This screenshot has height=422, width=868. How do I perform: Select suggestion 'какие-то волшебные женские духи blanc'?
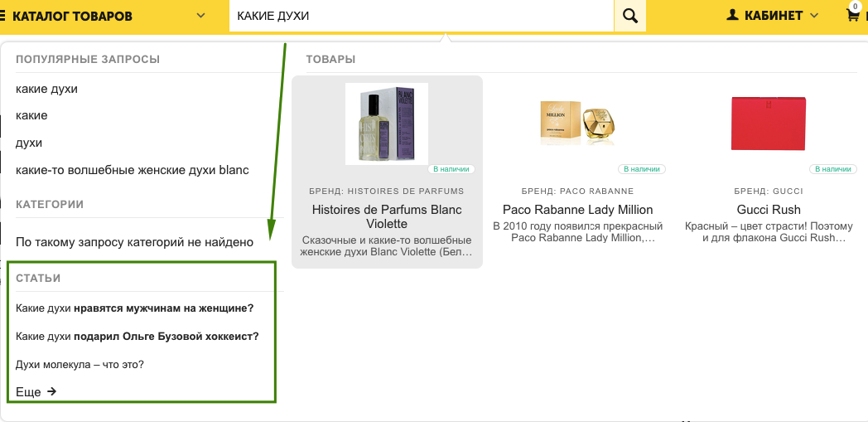(x=133, y=170)
